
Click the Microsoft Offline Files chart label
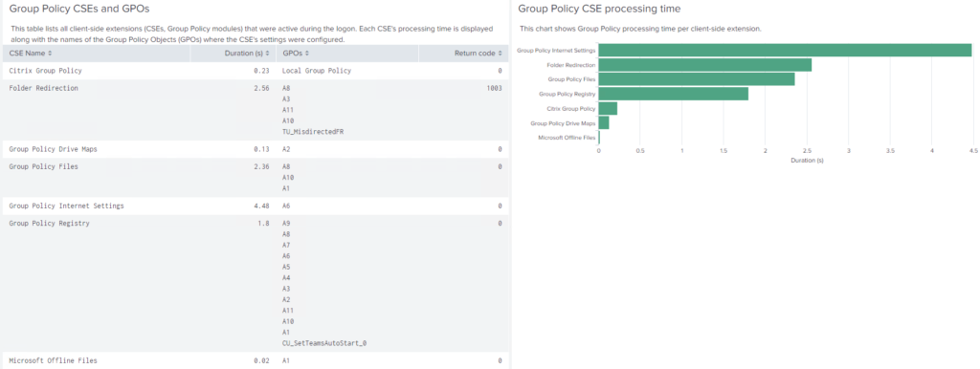567,138
